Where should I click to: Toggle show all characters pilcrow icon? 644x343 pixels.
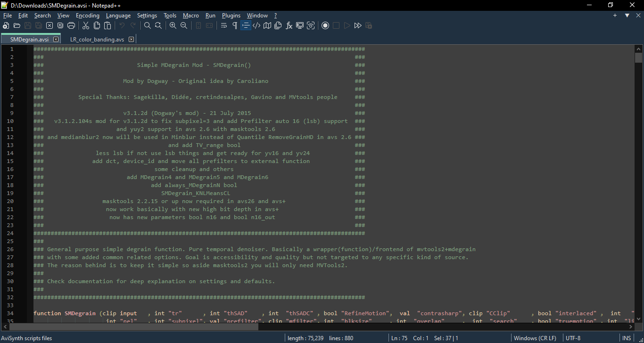pos(235,25)
